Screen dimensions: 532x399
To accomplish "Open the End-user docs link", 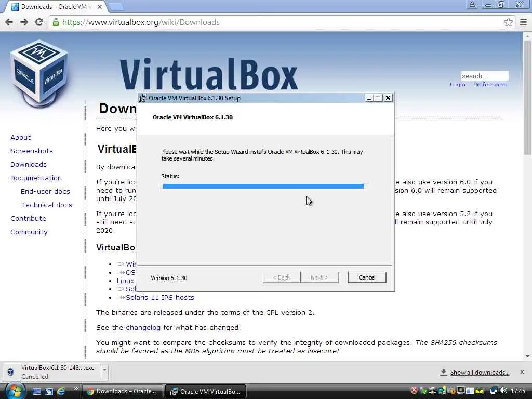I will tap(45, 192).
